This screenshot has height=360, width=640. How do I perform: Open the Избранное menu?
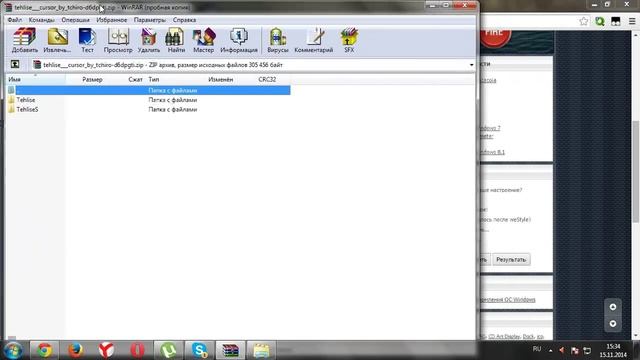(111, 20)
